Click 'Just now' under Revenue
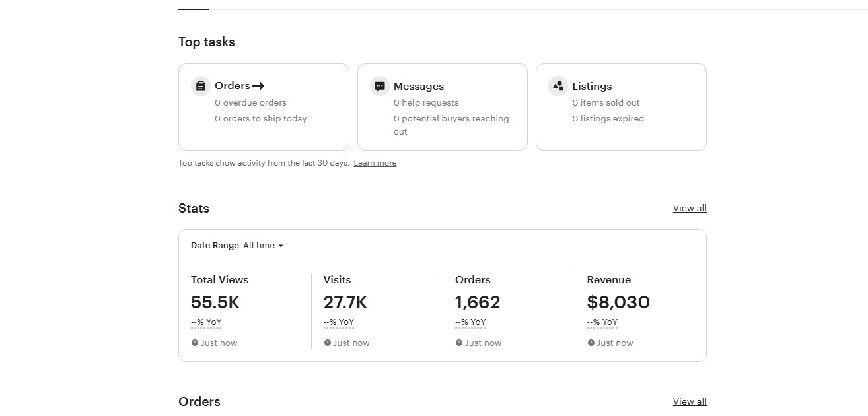Screen dimensions: 868x416 pos(615,343)
